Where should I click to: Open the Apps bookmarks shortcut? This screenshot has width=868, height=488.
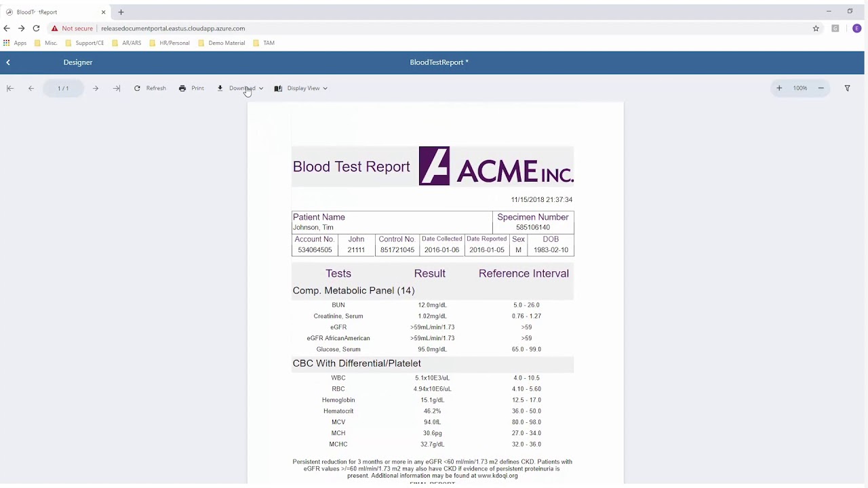point(15,43)
